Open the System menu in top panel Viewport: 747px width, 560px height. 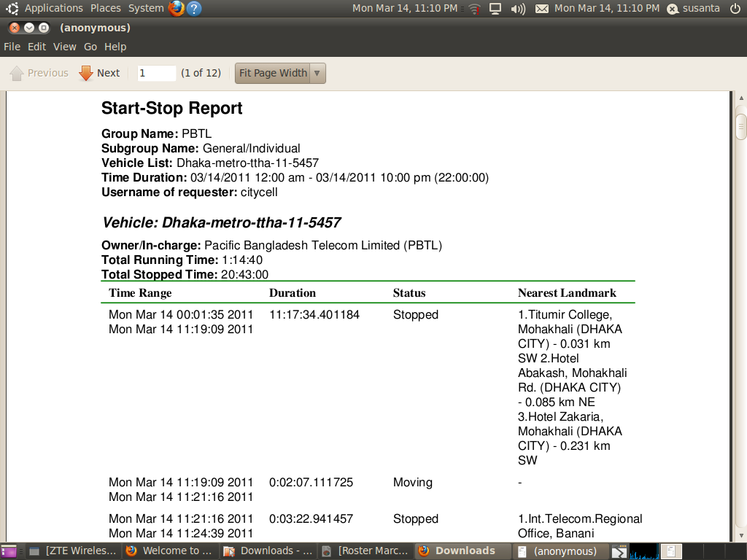146,8
